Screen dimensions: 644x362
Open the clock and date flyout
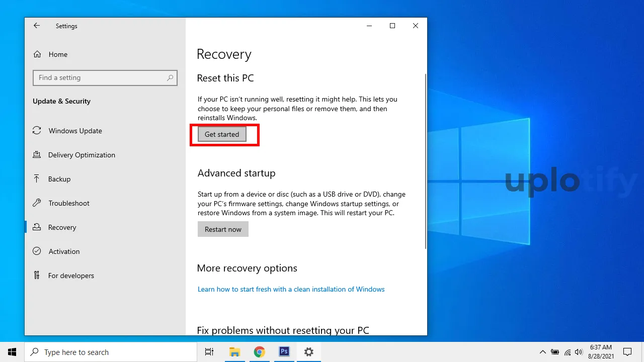pos(600,352)
